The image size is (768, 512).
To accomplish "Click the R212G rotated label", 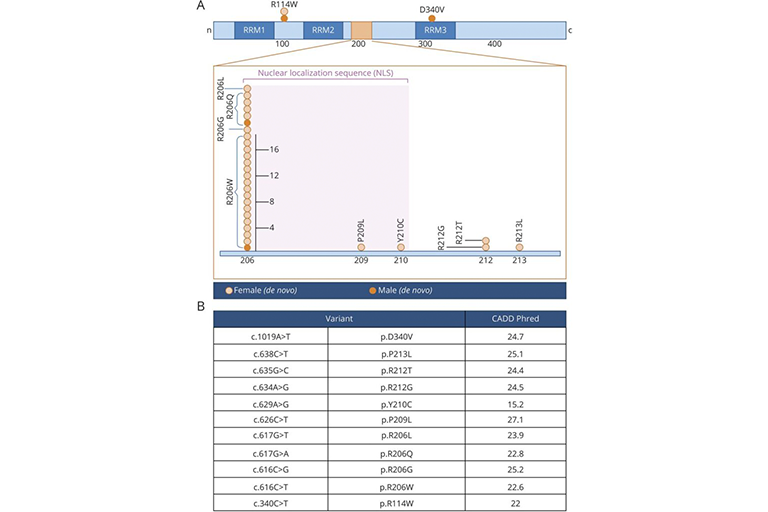I will pos(441,238).
